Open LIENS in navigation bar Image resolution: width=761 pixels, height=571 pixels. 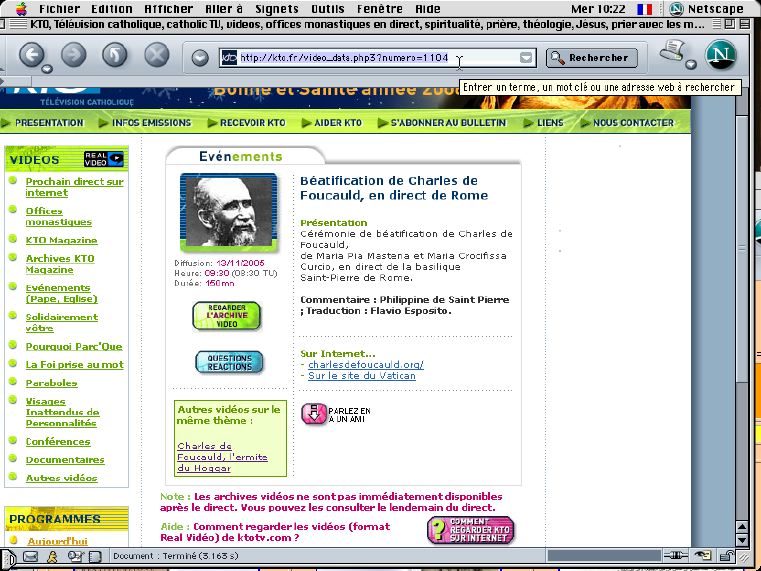click(550, 123)
